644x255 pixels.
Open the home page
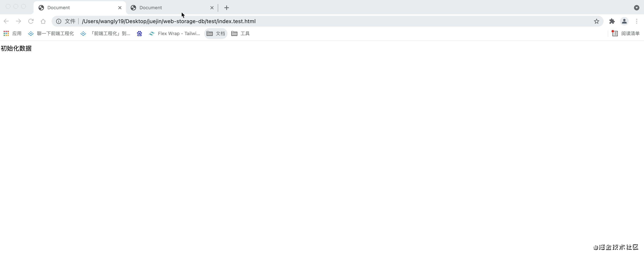coord(43,21)
